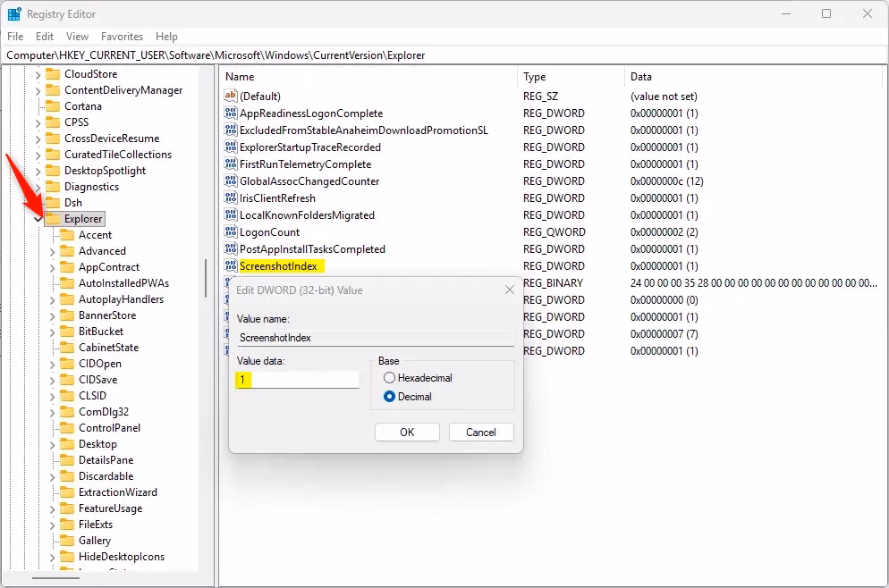Screen dimensions: 889x588
Task: Click the BitBucket folder icon
Action: click(67, 332)
